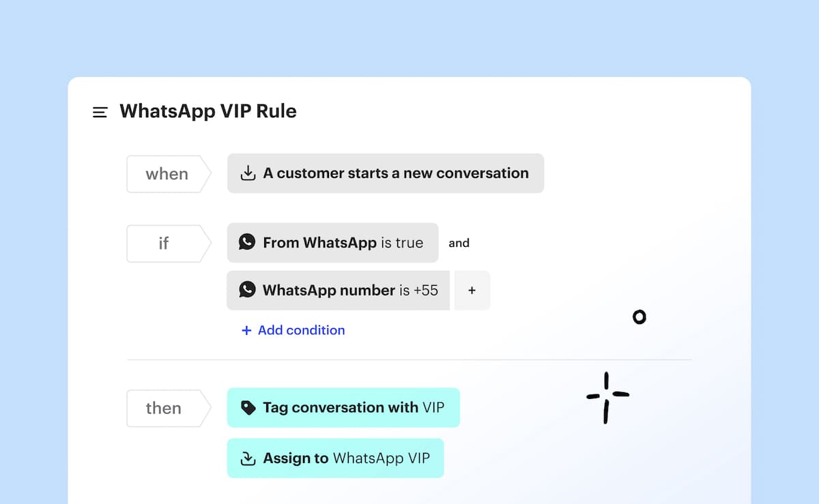
Task: Toggle the 'and' operator between conditions
Action: pyautogui.click(x=459, y=243)
